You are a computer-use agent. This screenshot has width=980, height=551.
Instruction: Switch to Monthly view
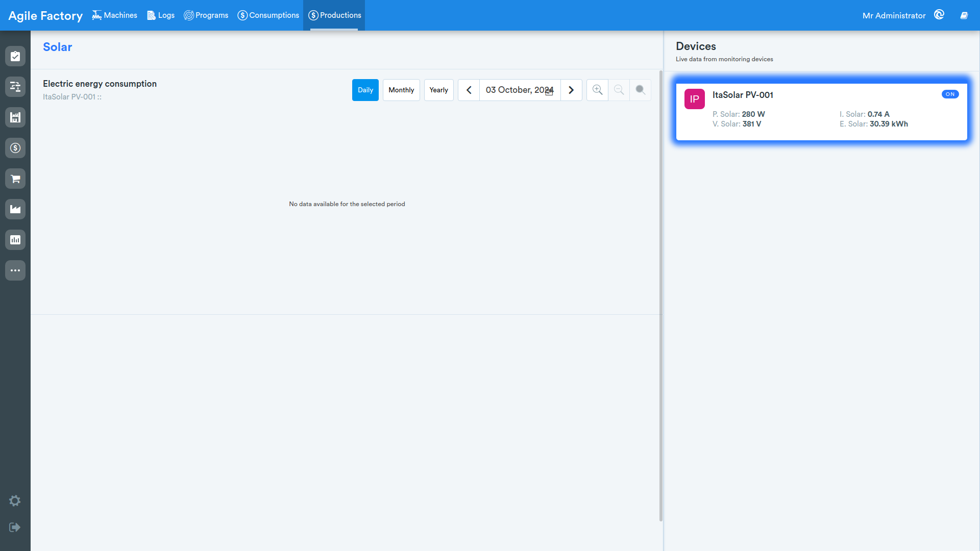pos(401,90)
